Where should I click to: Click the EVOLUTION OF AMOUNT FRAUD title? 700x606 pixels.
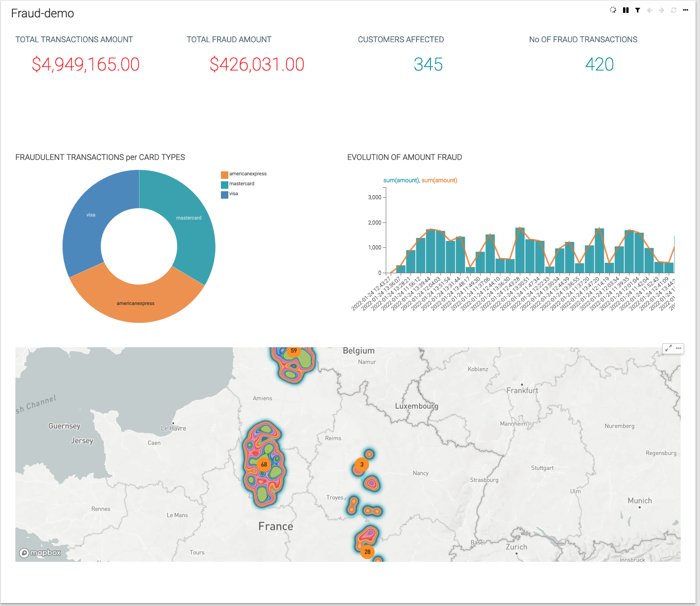pyautogui.click(x=405, y=157)
